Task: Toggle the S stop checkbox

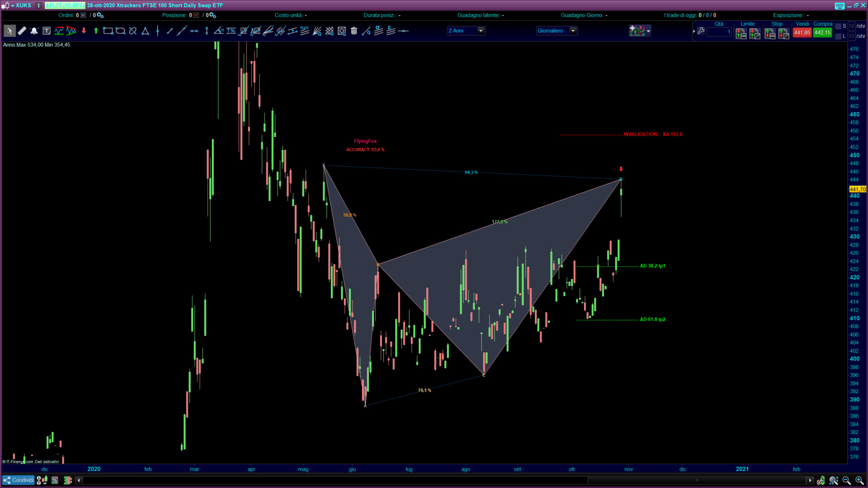Action: pyautogui.click(x=839, y=26)
